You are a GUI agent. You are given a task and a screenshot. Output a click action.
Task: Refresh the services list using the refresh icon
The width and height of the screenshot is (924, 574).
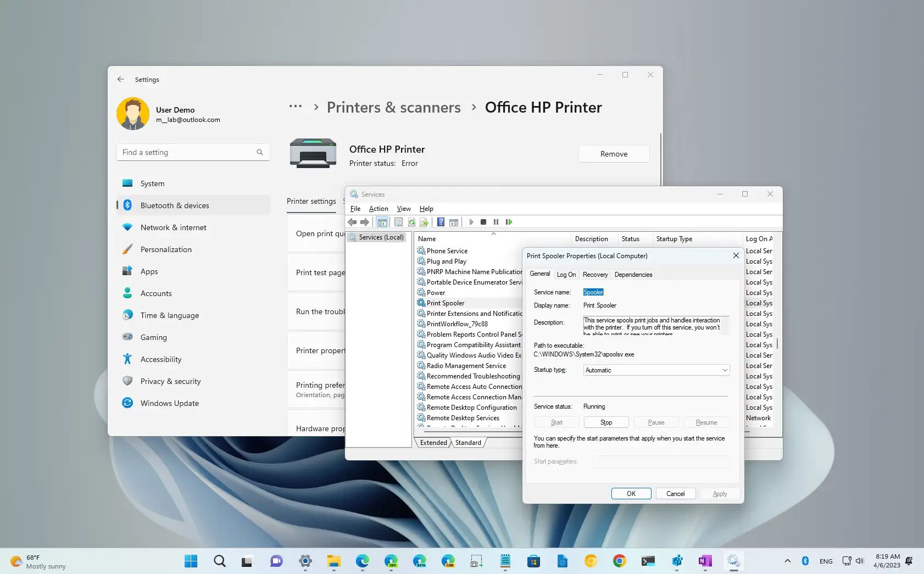tap(411, 222)
